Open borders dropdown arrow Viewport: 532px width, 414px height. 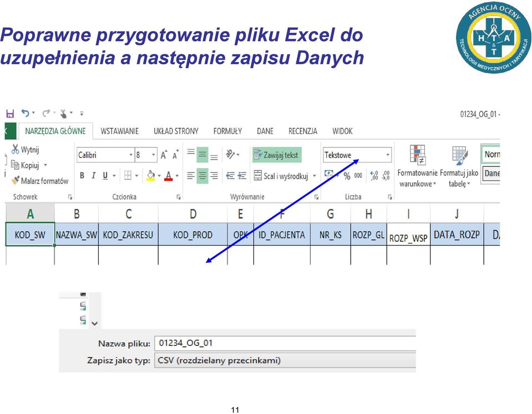136,176
